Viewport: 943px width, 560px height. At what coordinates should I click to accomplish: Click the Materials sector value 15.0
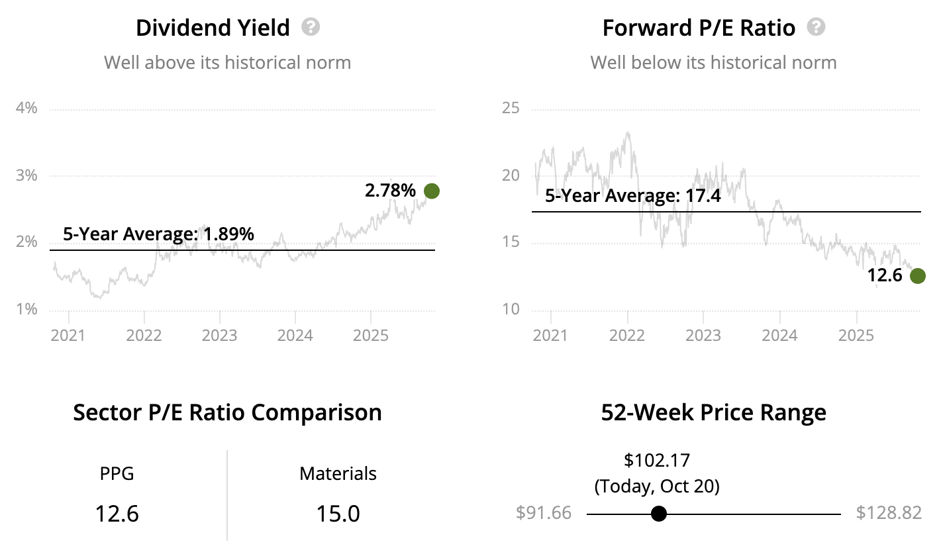point(338,514)
